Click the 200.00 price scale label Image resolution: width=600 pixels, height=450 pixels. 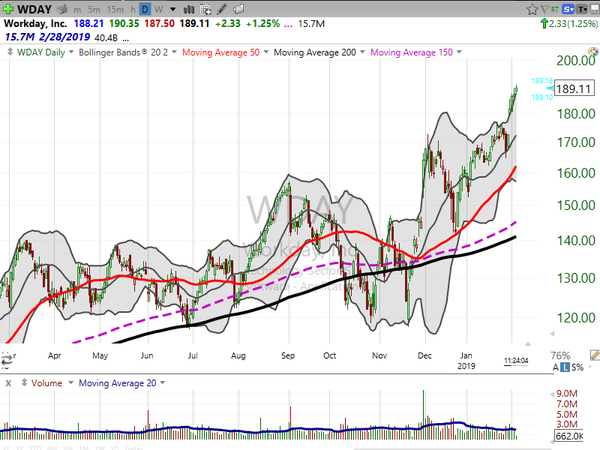point(576,60)
